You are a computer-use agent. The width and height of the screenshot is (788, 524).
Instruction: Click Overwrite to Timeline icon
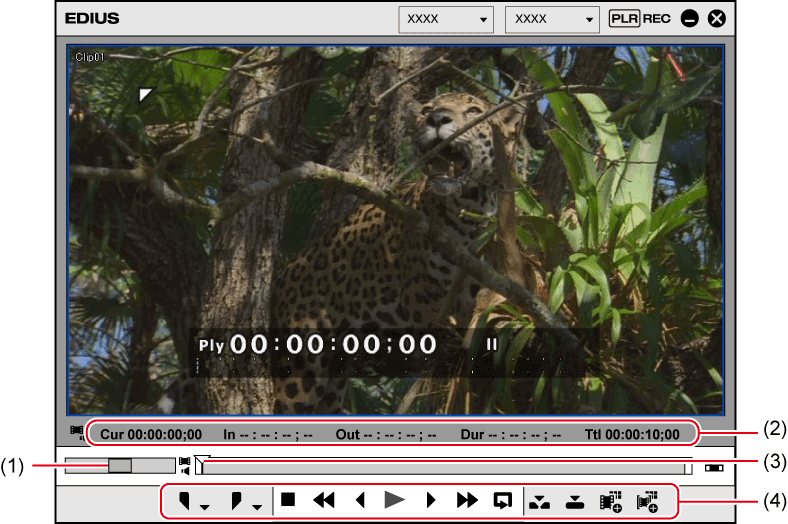(574, 500)
